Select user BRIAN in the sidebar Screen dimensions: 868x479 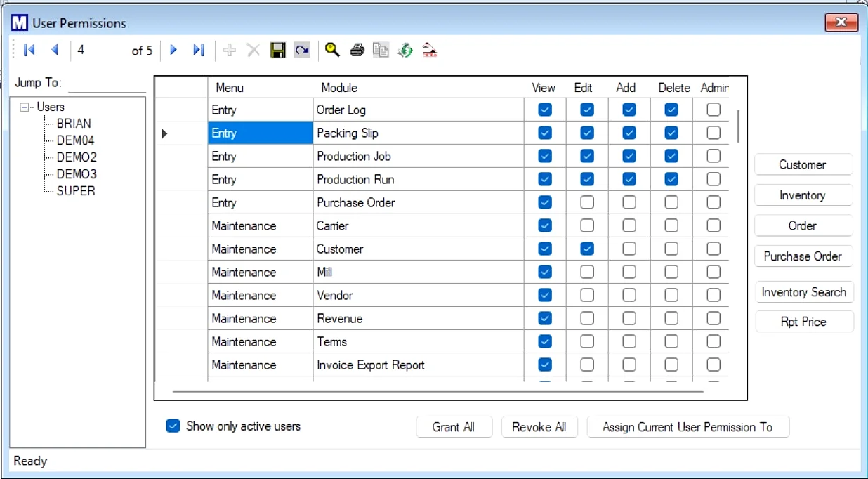tap(74, 123)
